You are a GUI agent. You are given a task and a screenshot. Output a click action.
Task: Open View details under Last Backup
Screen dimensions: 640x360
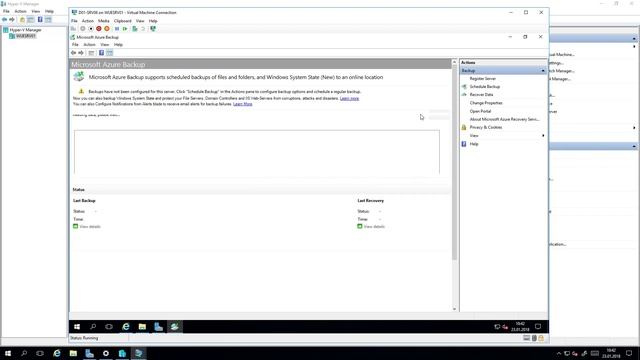pyautogui.click(x=89, y=227)
